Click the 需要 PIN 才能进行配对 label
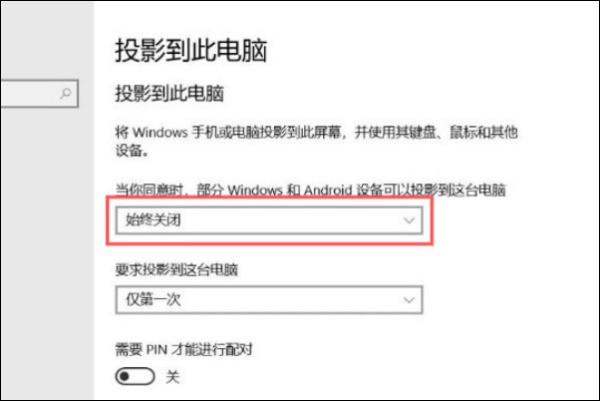This screenshot has height=401, width=600. click(184, 349)
